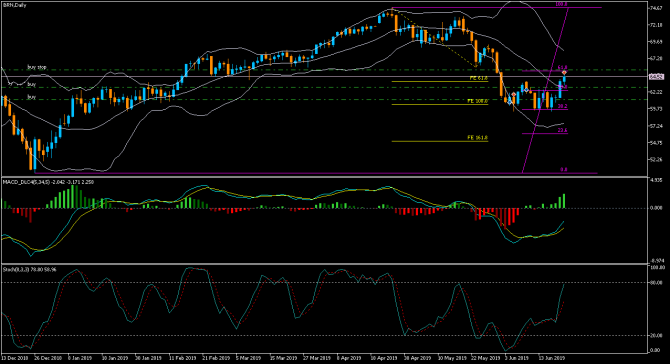Click the 'FE 100.0' expansion label
This screenshot has height=364, width=670.
(478, 101)
